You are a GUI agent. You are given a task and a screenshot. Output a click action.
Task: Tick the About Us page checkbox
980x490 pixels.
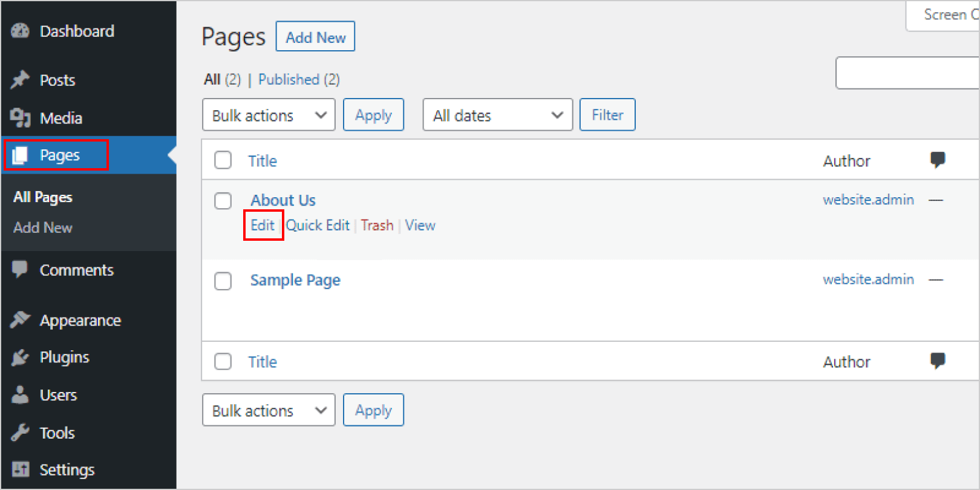[x=223, y=201]
